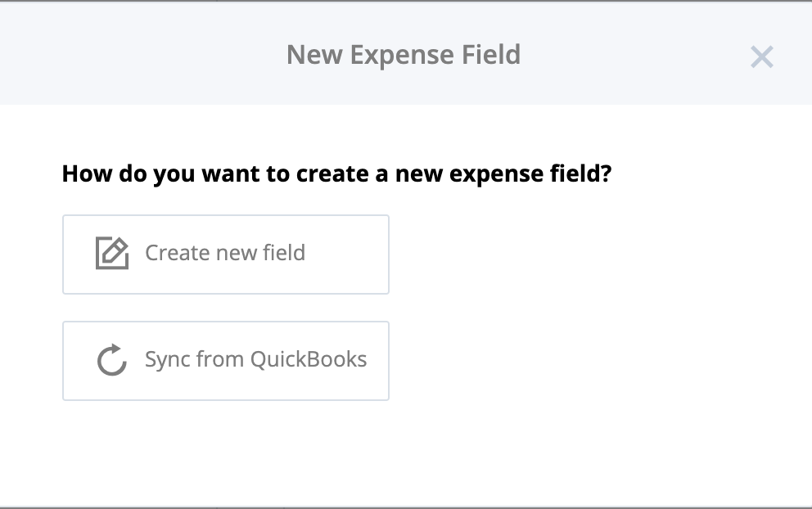Viewport: 812px width, 509px height.
Task: Click 'Field' in the dialog title
Action: point(491,54)
